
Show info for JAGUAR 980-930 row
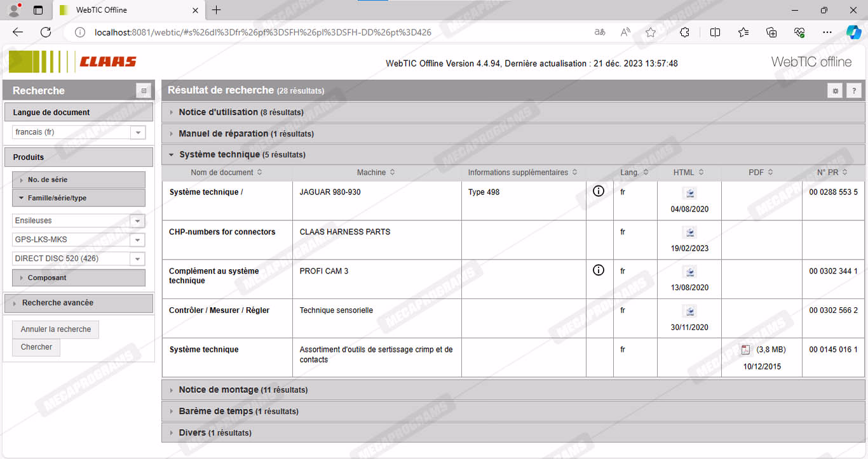(x=598, y=191)
